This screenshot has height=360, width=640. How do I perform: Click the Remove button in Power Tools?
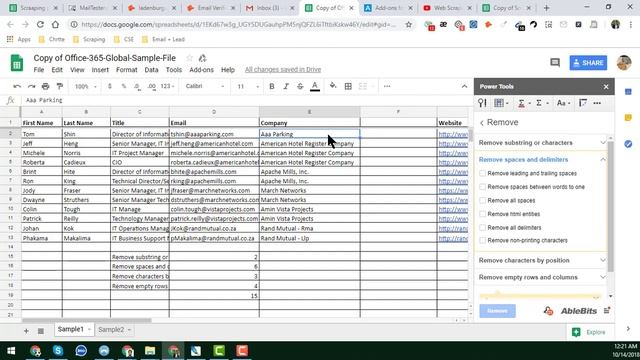(498, 311)
